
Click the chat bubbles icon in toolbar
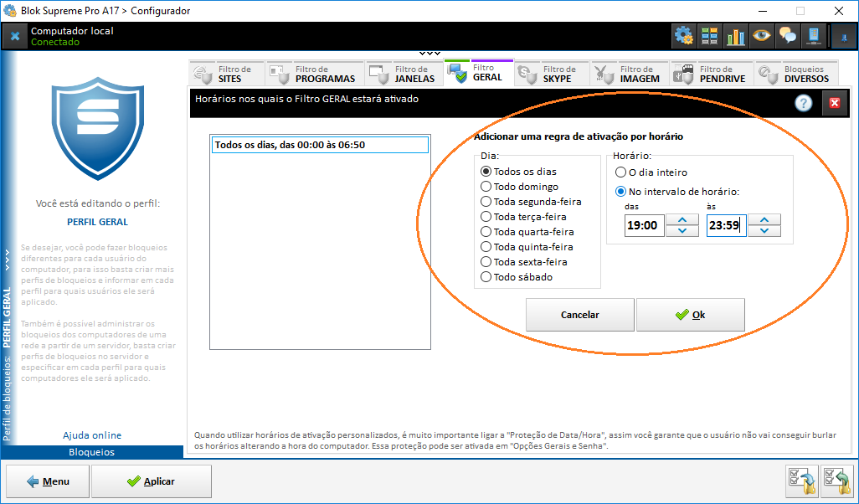(x=788, y=35)
